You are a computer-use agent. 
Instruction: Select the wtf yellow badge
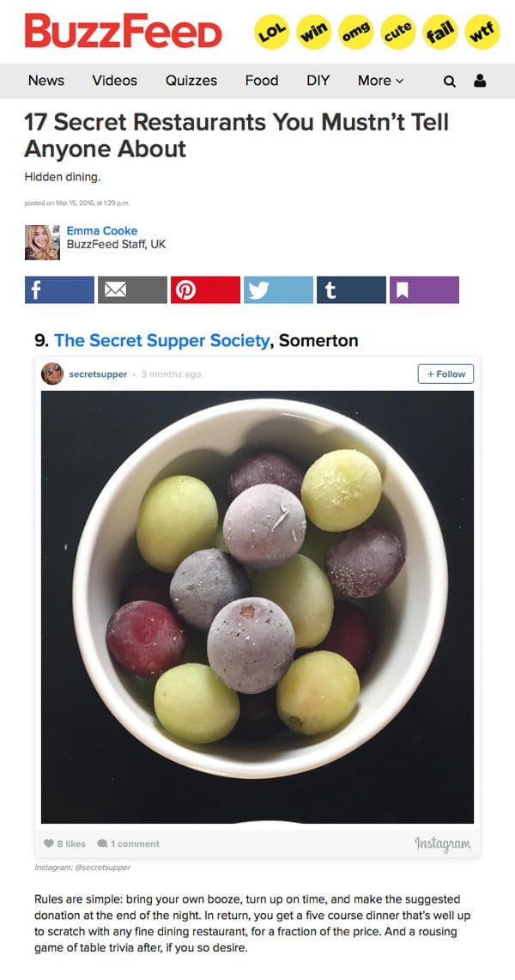tap(482, 31)
